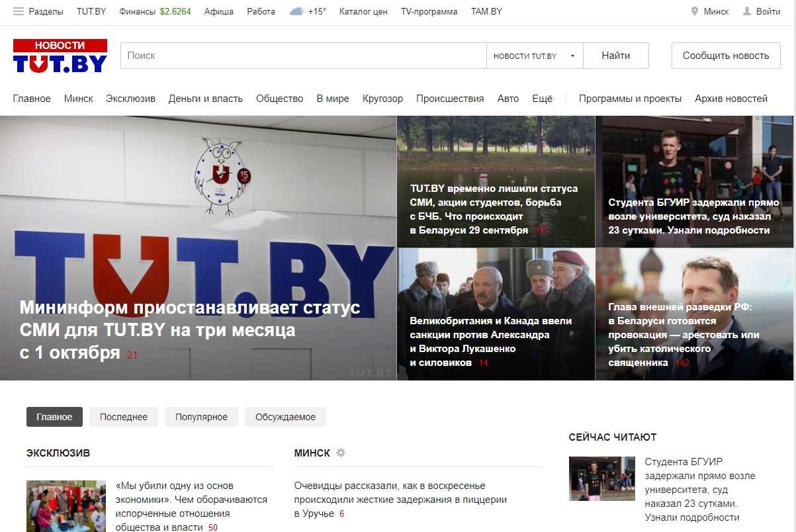This screenshot has height=532, width=796.
Task: Open the Деньги и власть menu section
Action: coord(205,99)
